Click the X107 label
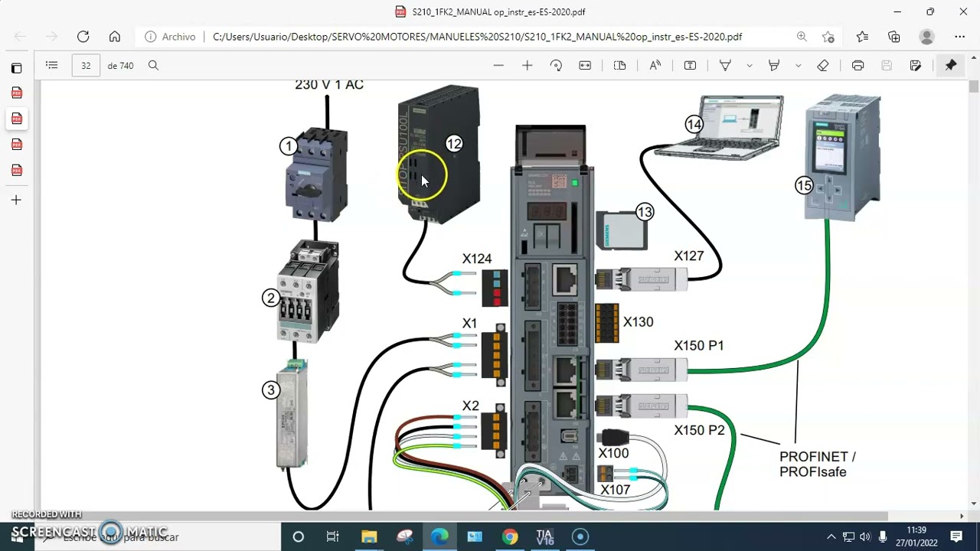 616,490
